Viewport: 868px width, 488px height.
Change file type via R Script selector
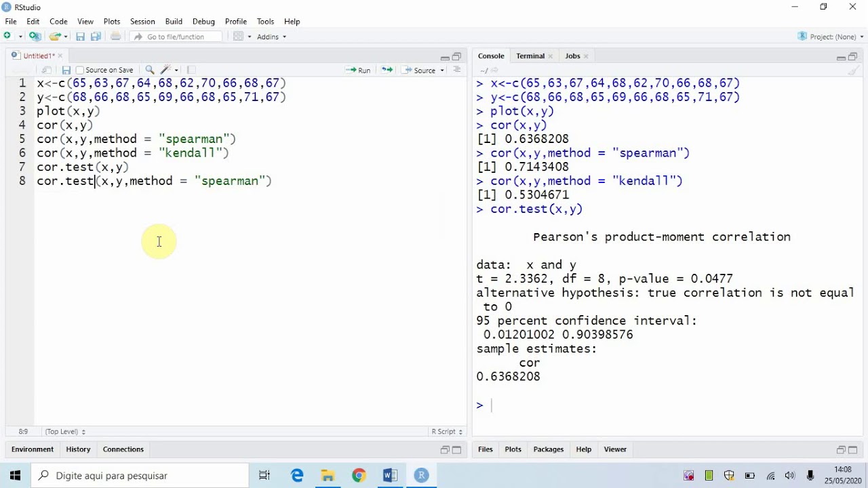pos(447,432)
